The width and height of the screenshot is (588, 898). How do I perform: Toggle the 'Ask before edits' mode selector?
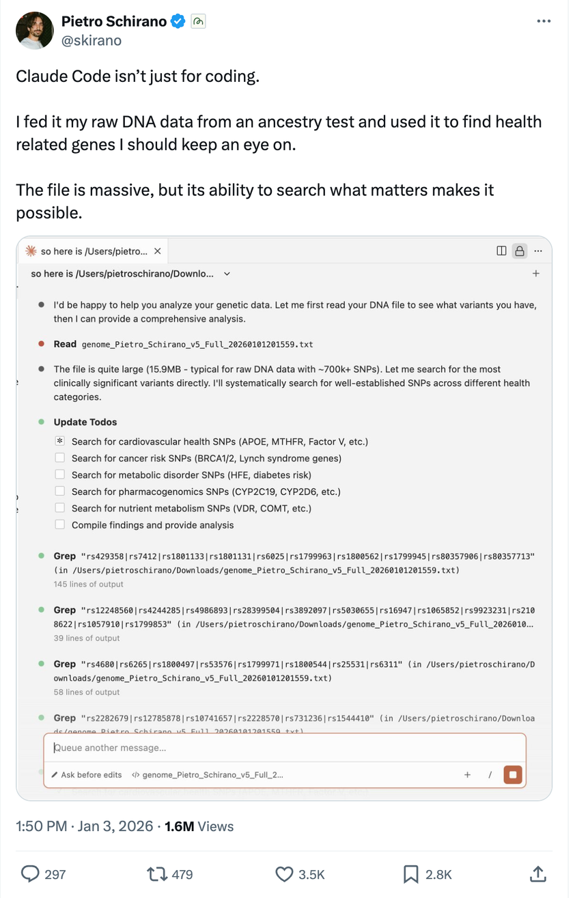(x=86, y=775)
